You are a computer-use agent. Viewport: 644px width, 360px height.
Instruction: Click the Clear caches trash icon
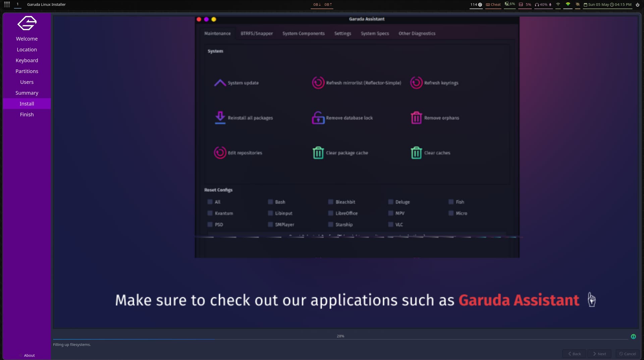[x=416, y=153]
